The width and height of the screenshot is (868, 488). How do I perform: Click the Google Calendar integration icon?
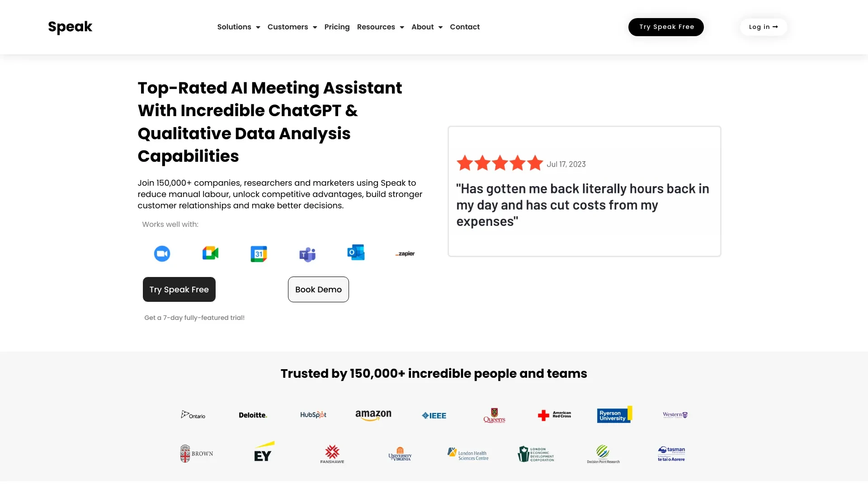[x=259, y=253]
